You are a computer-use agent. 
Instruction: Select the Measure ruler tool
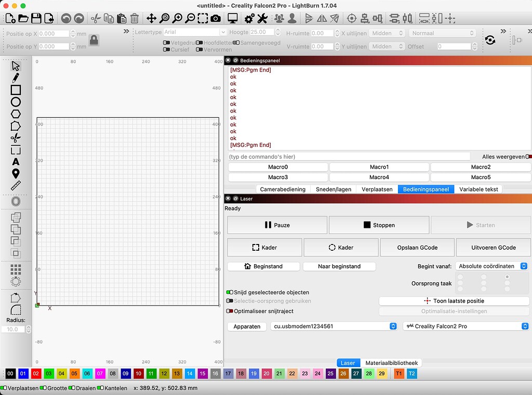(16, 186)
